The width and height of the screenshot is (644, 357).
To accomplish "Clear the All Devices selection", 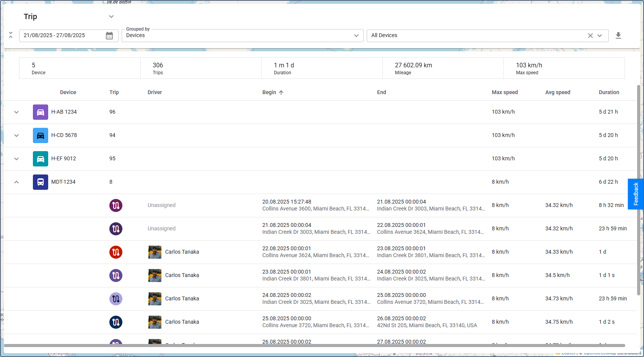I will coord(590,36).
